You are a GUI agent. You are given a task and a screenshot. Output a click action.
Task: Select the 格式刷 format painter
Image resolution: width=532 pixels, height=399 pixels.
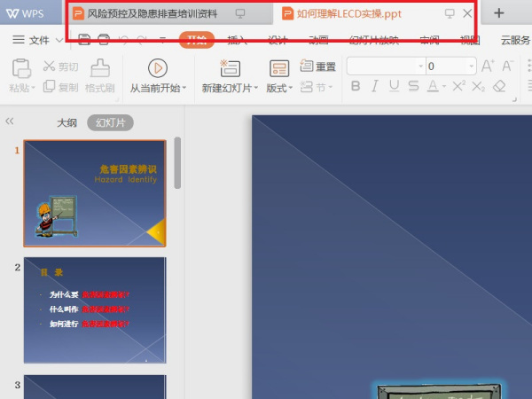[x=99, y=76]
